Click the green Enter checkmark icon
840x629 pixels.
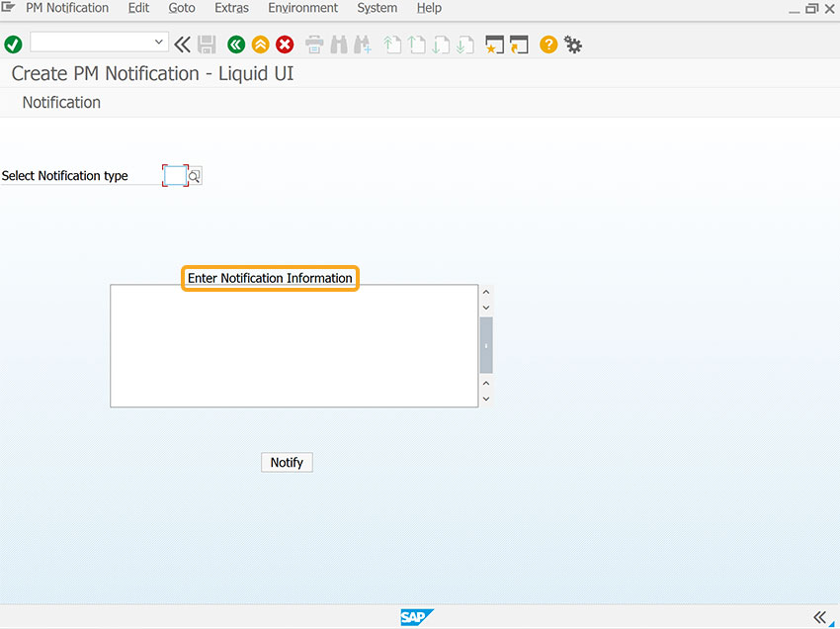tap(13, 45)
